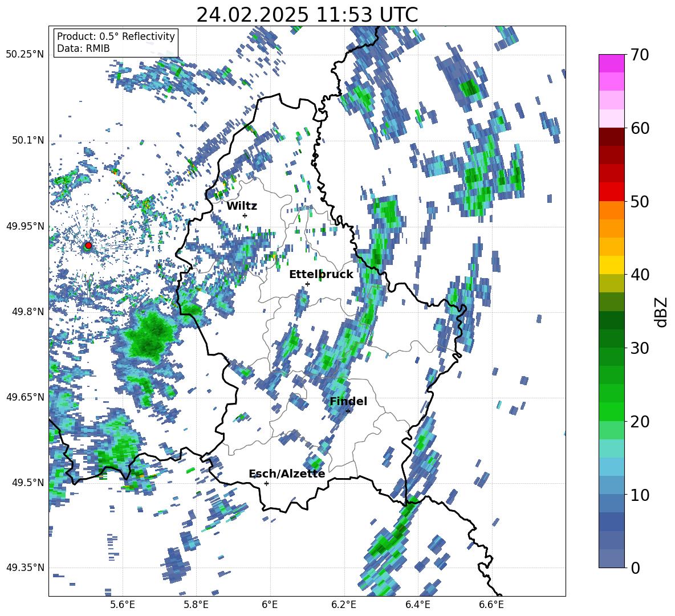Select the Wiltz city label
675x616 pixels.
(242, 206)
